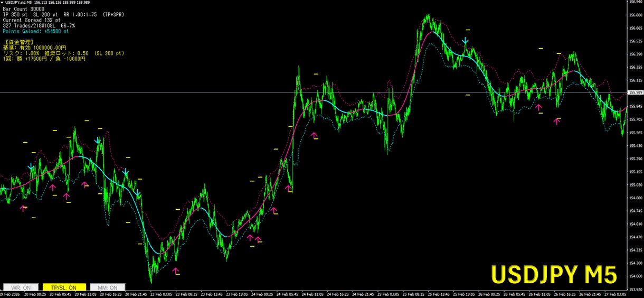644x298 pixels.
Task: Click the USDJPY.std,M5 chart title text
Action: pos(19,3)
